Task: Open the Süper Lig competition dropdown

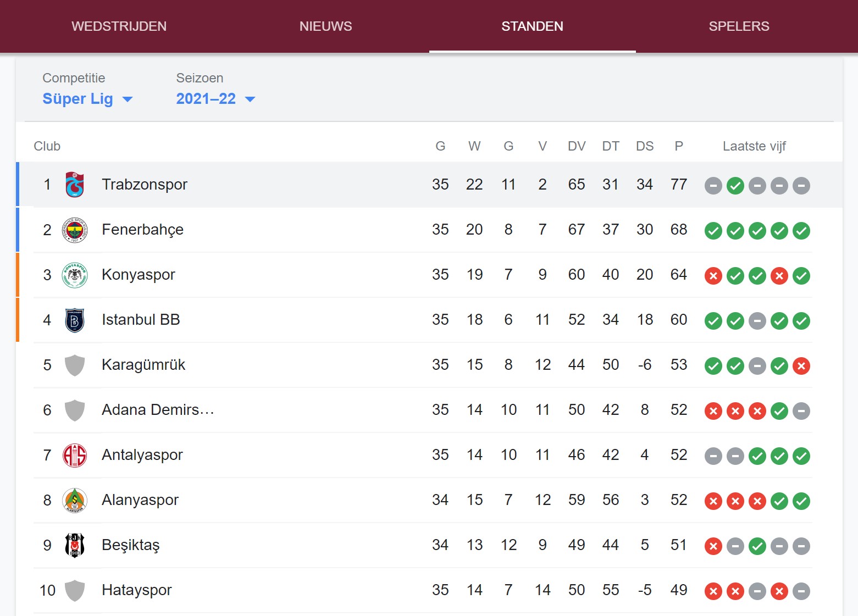Action: click(88, 99)
